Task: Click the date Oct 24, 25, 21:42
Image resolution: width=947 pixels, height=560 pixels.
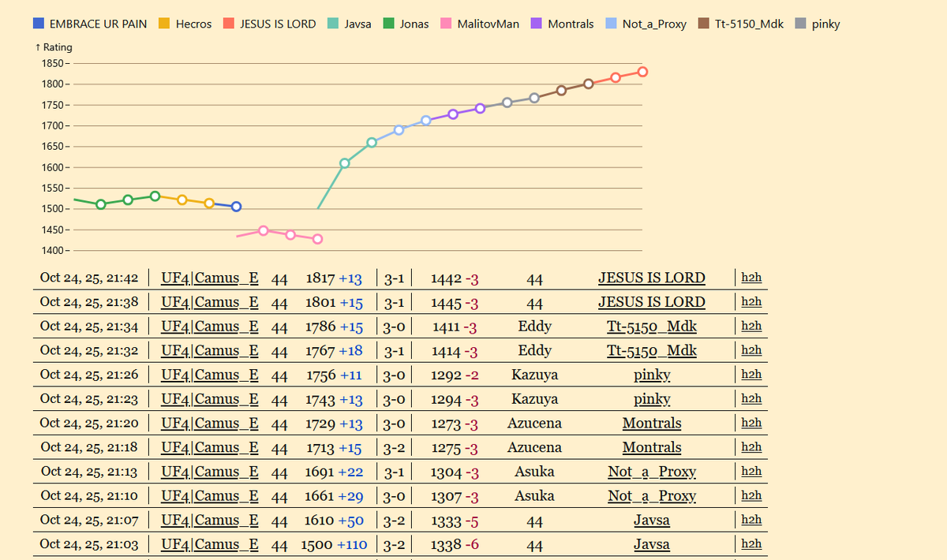Action: click(x=89, y=278)
